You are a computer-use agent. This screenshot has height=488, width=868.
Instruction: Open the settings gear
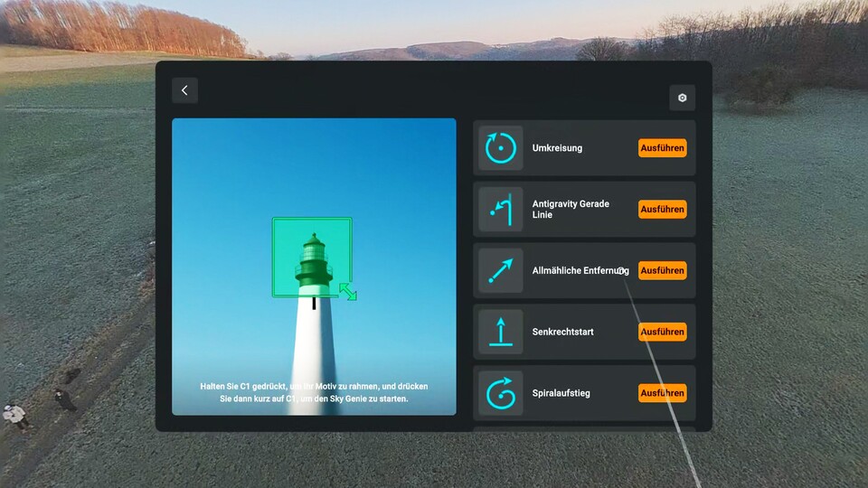click(682, 98)
